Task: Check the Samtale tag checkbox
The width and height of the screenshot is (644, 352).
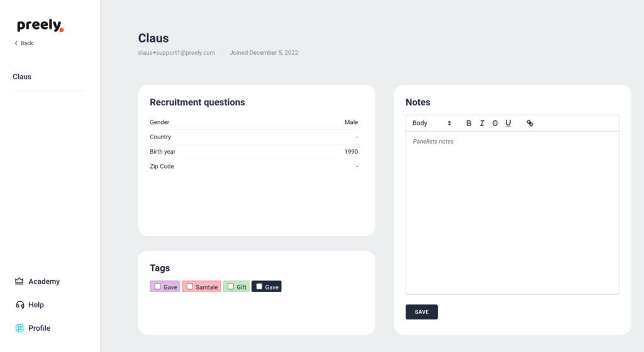Action: pyautogui.click(x=190, y=287)
